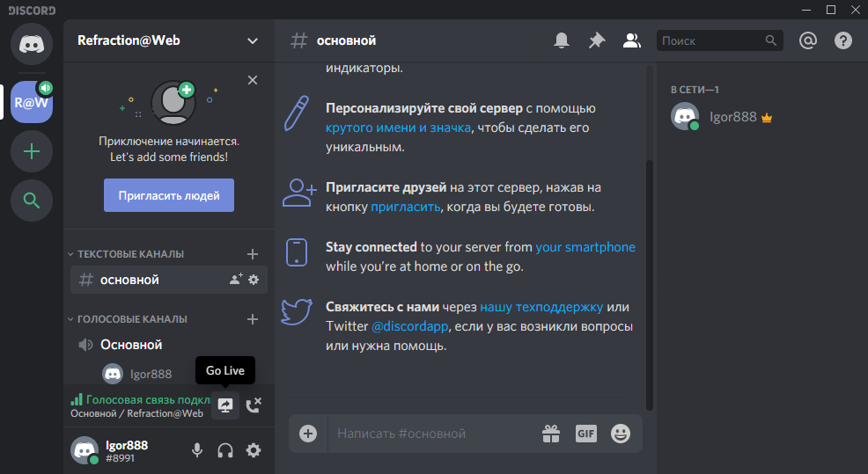This screenshot has height=474, width=868.
Task: Open mentions with the @ icon
Action: (x=807, y=40)
